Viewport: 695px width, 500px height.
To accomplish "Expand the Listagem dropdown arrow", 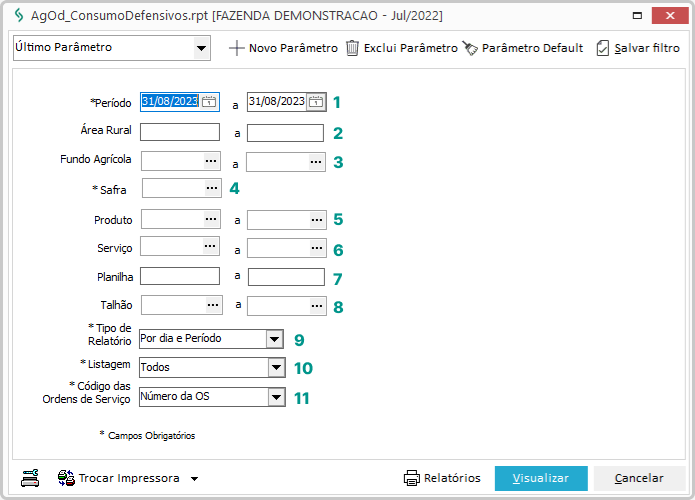I will 276,367.
